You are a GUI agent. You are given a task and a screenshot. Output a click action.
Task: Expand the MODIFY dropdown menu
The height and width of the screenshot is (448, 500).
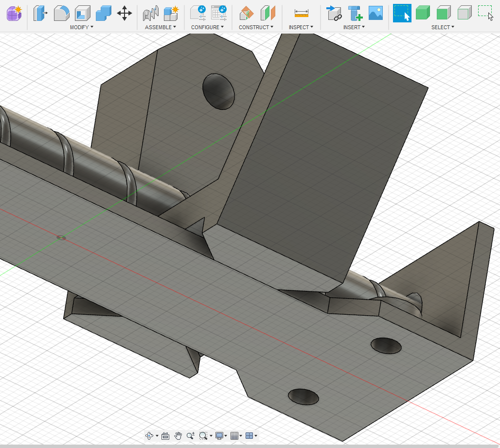point(82,27)
